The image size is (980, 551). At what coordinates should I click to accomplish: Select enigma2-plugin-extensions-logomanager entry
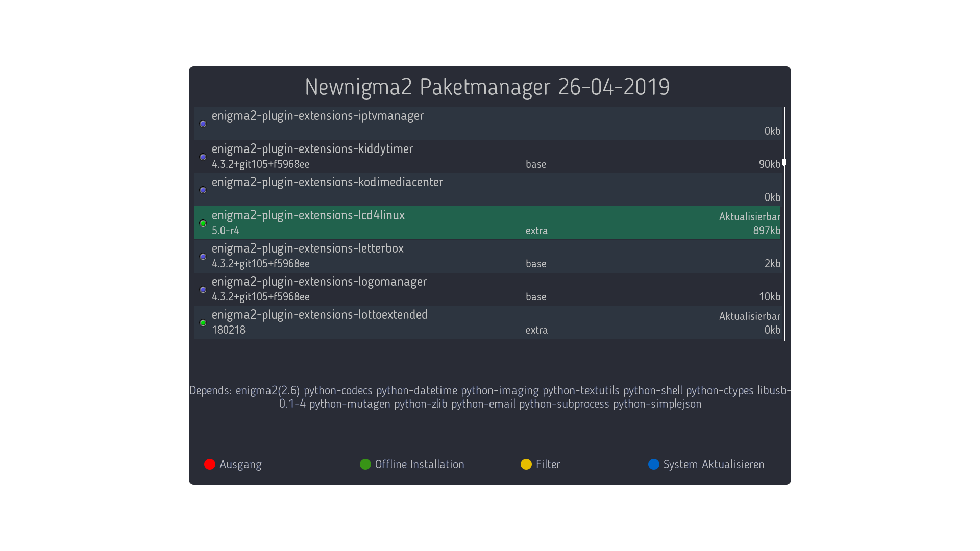point(487,289)
